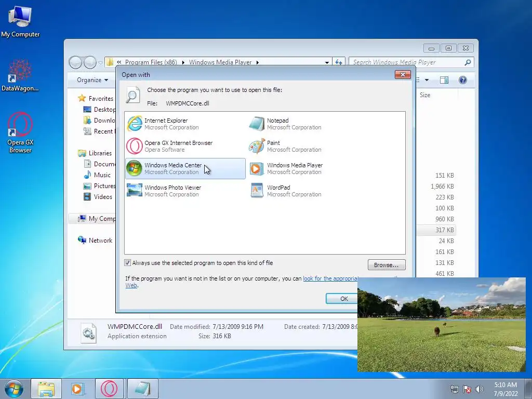Select the file row sized 1,966 KB
Viewport: 532px width, 399px height.
pos(442,187)
